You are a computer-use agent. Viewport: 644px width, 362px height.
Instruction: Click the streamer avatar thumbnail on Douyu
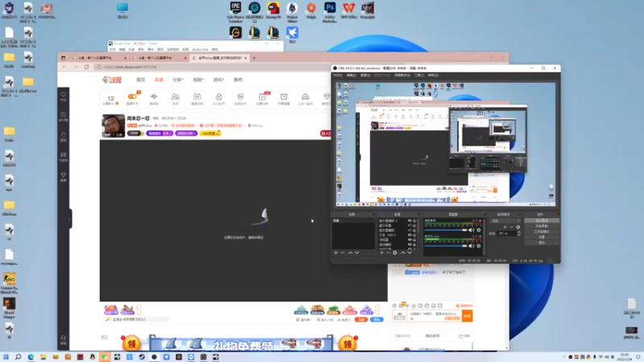[x=114, y=126]
